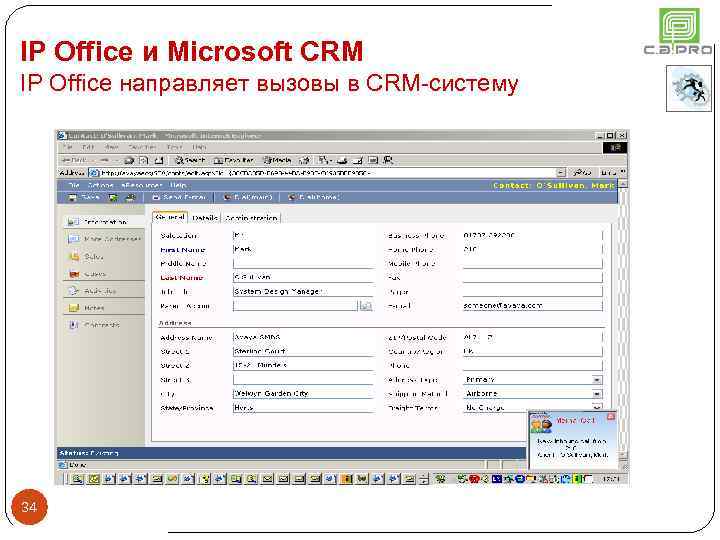
Task: Click the Links label on address bar
Action: coord(608,173)
